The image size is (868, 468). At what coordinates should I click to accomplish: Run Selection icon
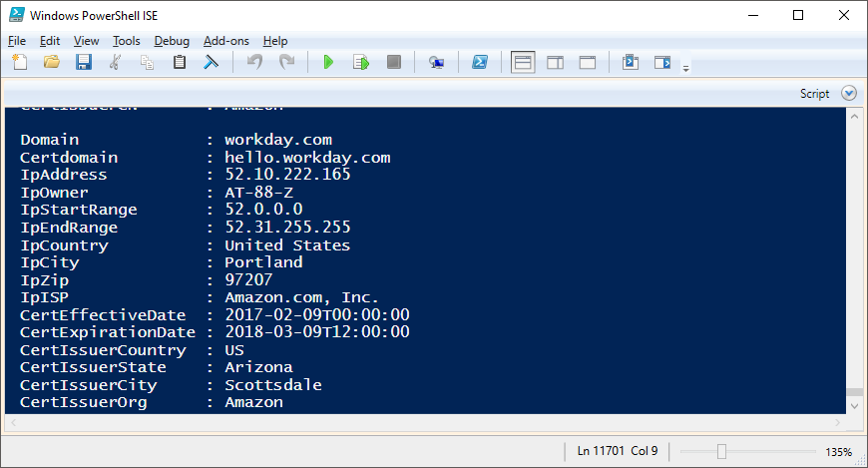(361, 62)
